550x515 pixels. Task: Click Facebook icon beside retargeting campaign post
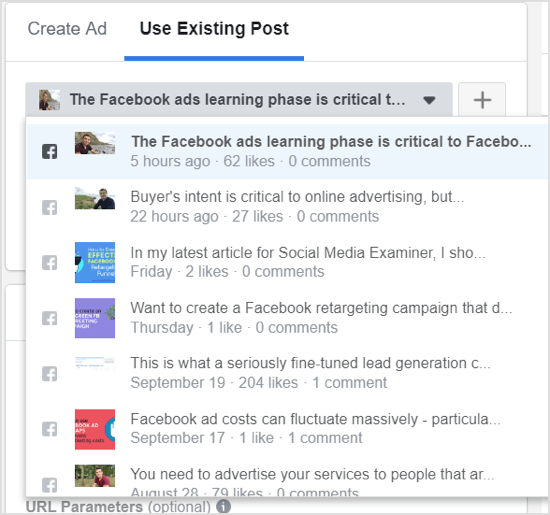click(49, 318)
